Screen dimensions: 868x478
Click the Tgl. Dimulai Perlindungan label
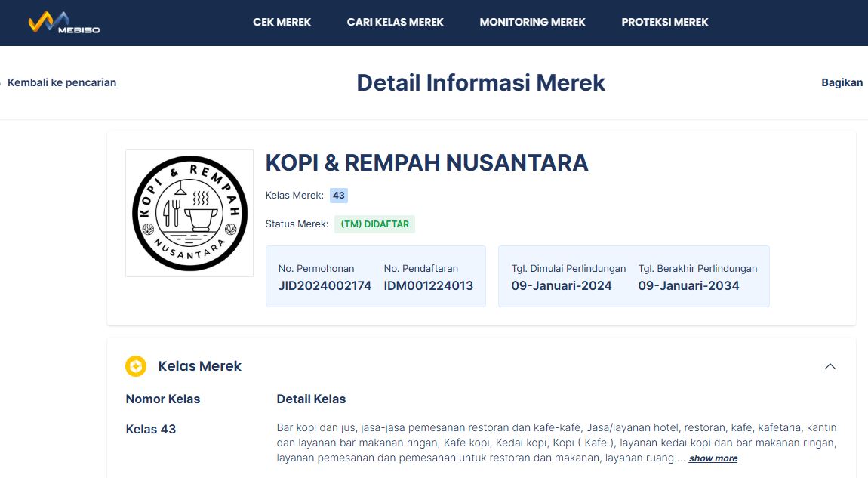(568, 269)
